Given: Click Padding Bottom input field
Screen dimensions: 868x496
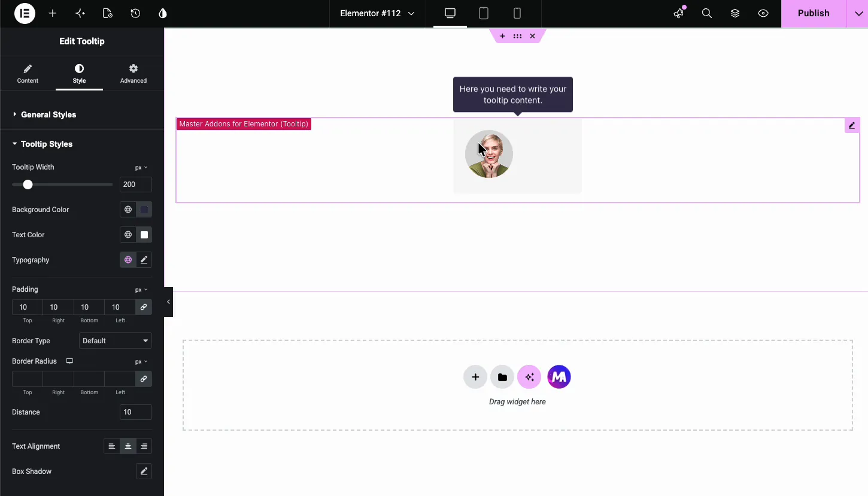Looking at the screenshot, I should [x=89, y=307].
